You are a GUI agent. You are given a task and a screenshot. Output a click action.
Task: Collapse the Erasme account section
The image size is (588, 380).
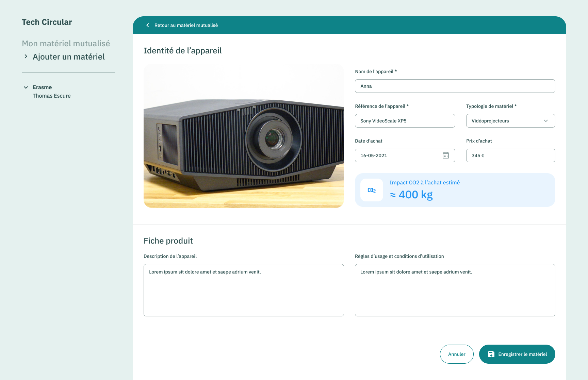tap(26, 87)
